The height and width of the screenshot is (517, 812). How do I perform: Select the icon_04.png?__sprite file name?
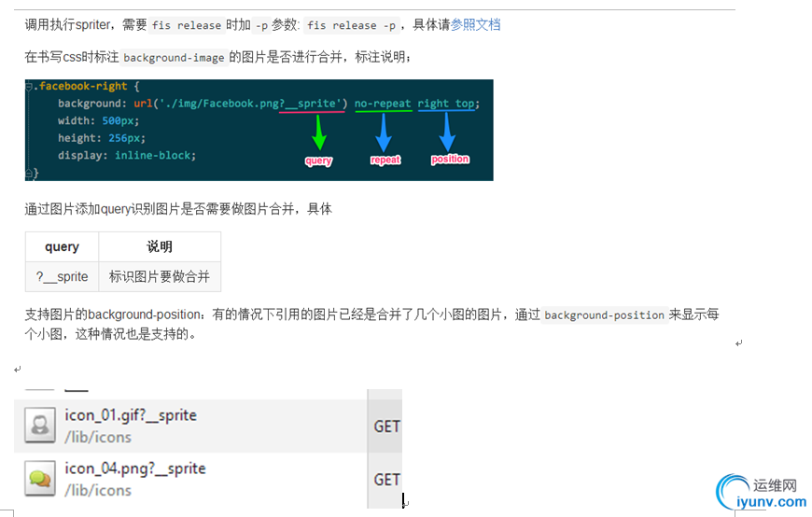[135, 468]
